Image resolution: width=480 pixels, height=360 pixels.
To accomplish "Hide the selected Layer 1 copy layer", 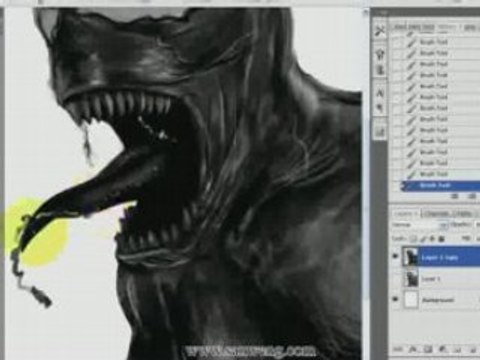I will point(396,257).
